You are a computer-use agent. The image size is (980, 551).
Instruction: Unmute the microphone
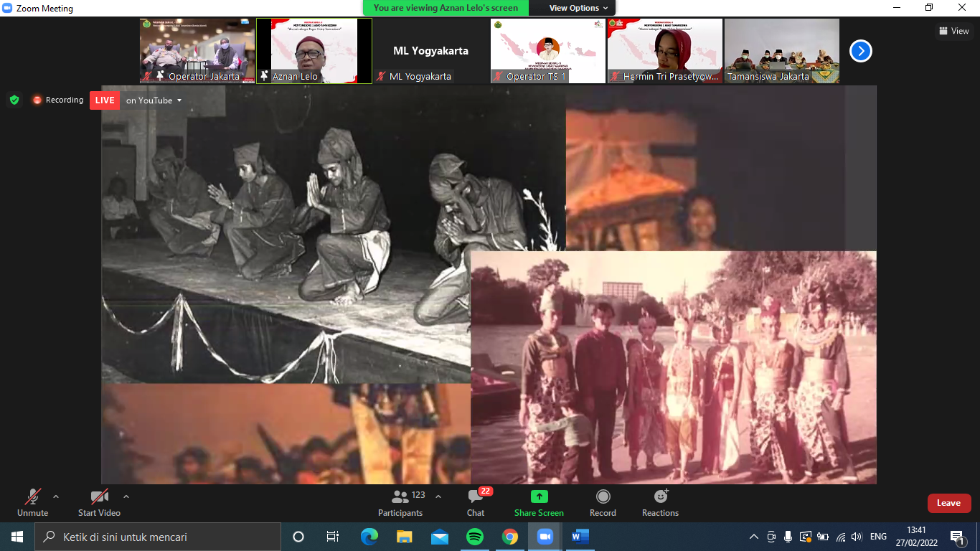click(33, 502)
